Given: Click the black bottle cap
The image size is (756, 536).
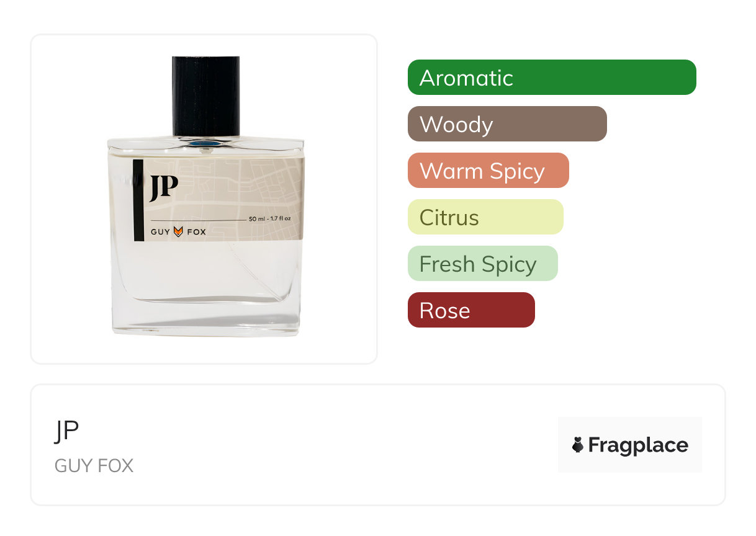Looking at the screenshot, I should pos(206,96).
